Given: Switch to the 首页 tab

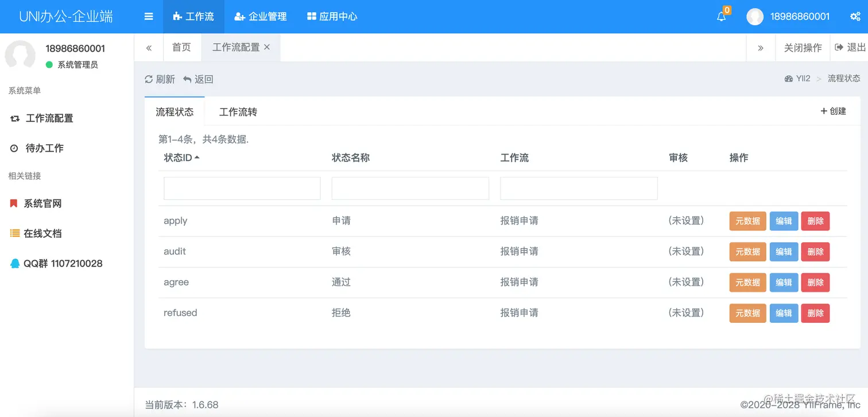Looking at the screenshot, I should click(181, 47).
